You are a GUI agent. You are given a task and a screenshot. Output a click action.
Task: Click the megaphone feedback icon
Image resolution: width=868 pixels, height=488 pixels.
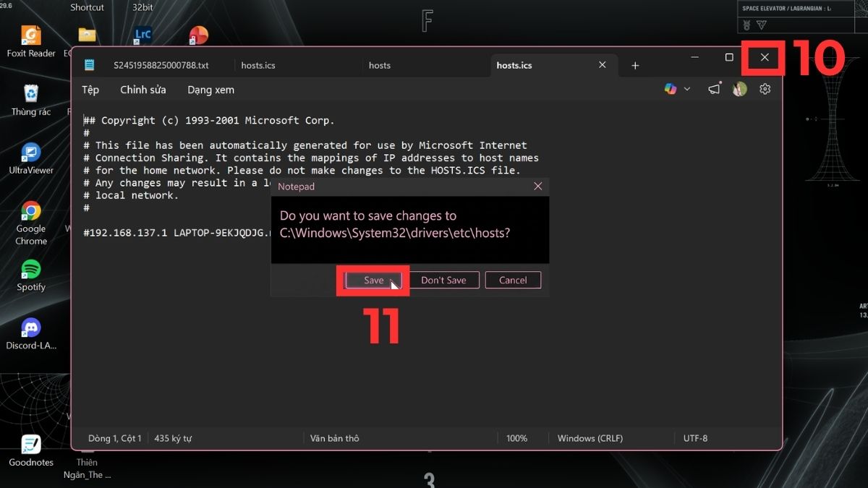point(714,89)
